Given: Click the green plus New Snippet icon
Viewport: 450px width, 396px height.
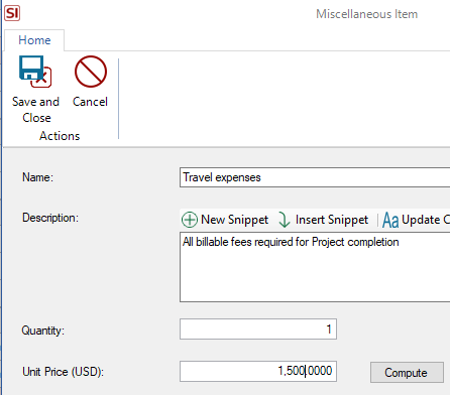Looking at the screenshot, I should pyautogui.click(x=189, y=220).
